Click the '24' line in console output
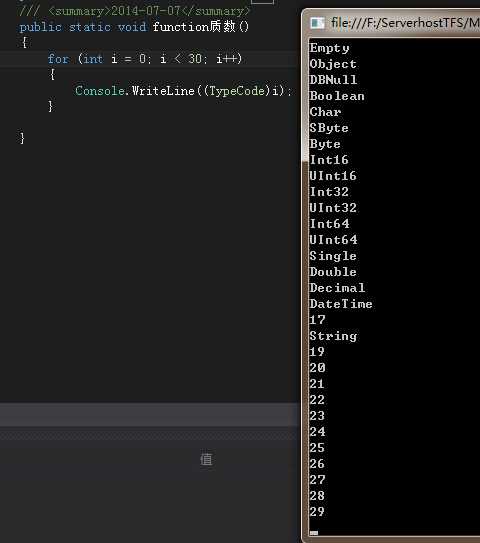Image resolution: width=480 pixels, height=543 pixels. [317, 431]
